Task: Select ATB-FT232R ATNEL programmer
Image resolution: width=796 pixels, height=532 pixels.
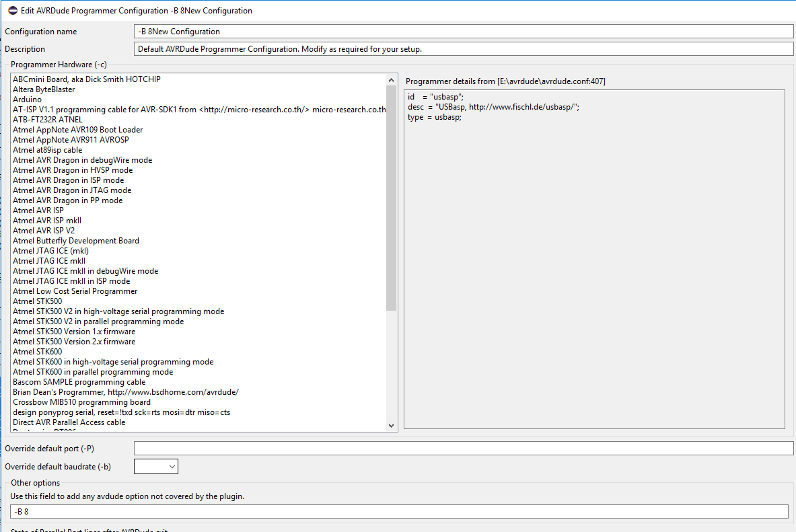Action: click(x=48, y=120)
